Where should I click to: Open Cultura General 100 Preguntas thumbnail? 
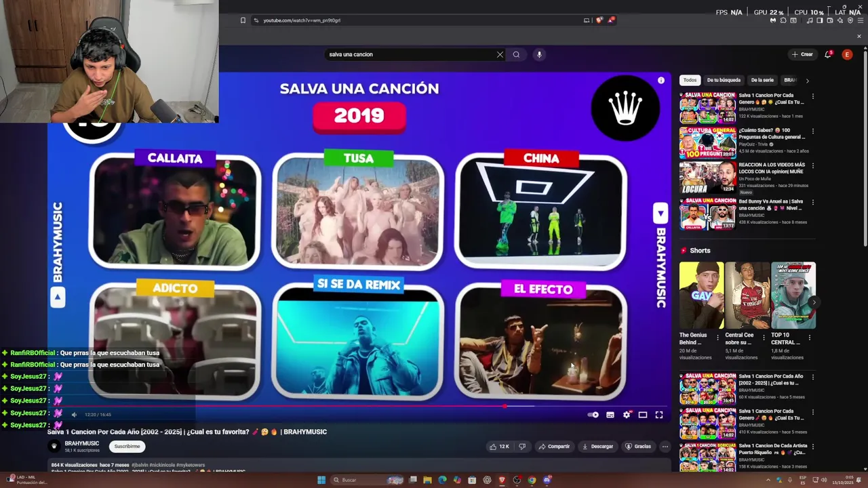tap(707, 142)
